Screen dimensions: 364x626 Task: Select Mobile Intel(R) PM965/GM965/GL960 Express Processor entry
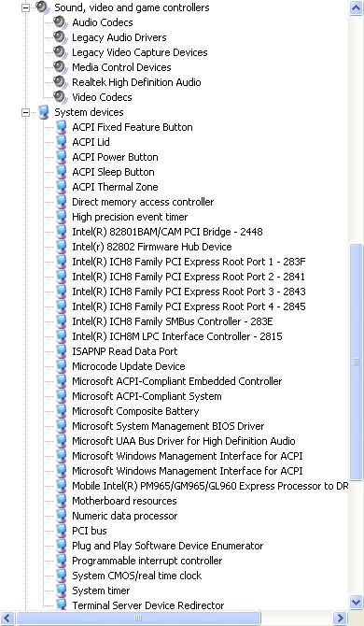tap(210, 486)
